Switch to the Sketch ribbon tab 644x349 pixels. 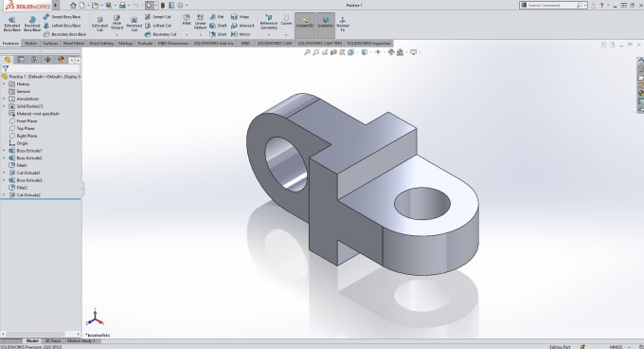point(31,44)
